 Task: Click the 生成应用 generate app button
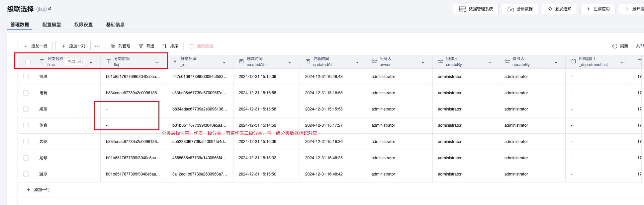pos(598,9)
